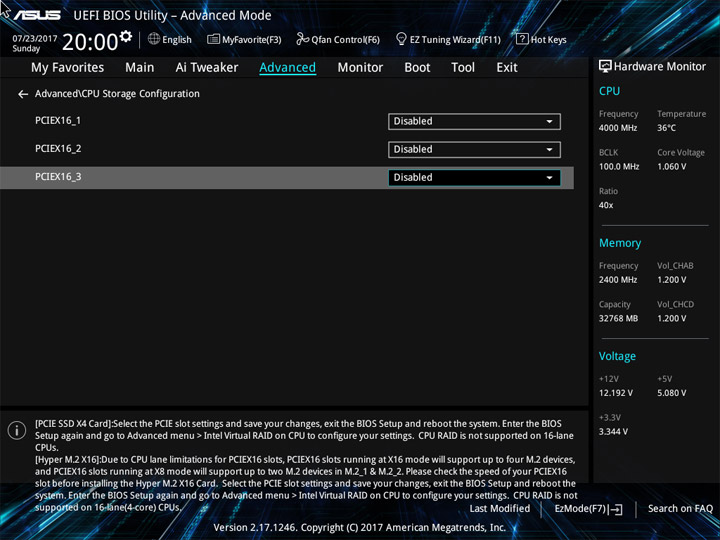
Task: Click the globe language icon
Action: click(x=154, y=39)
